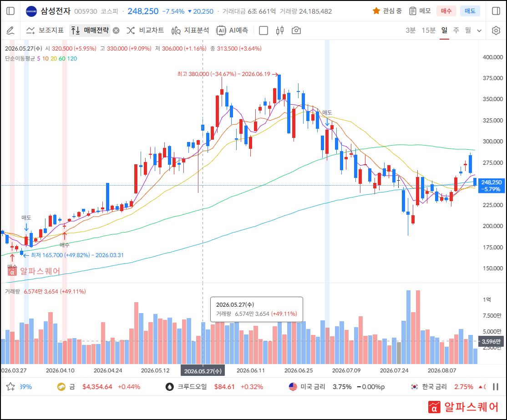This screenshot has width=507, height=420.
Task: Click the ticker bar star icon
Action: click(x=10, y=387)
